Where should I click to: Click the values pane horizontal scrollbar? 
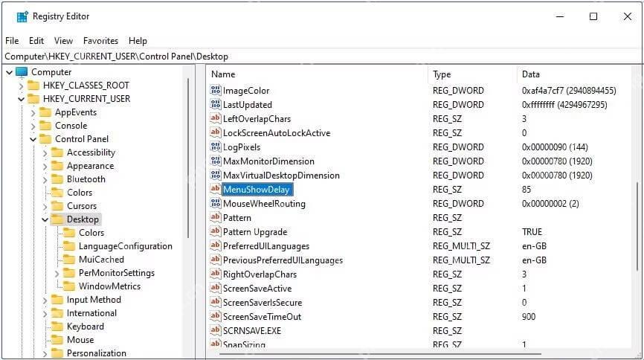(x=380, y=353)
